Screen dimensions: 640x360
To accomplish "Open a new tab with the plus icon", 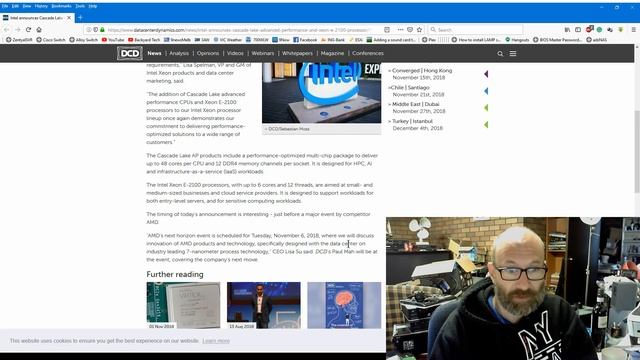I will (80, 18).
